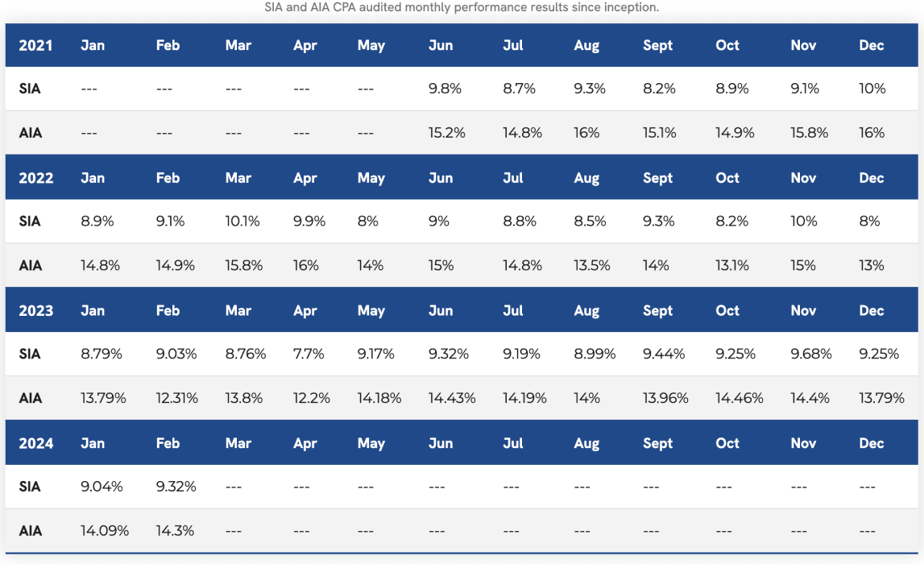Click the Dec column header in 2022 row

pos(871,178)
